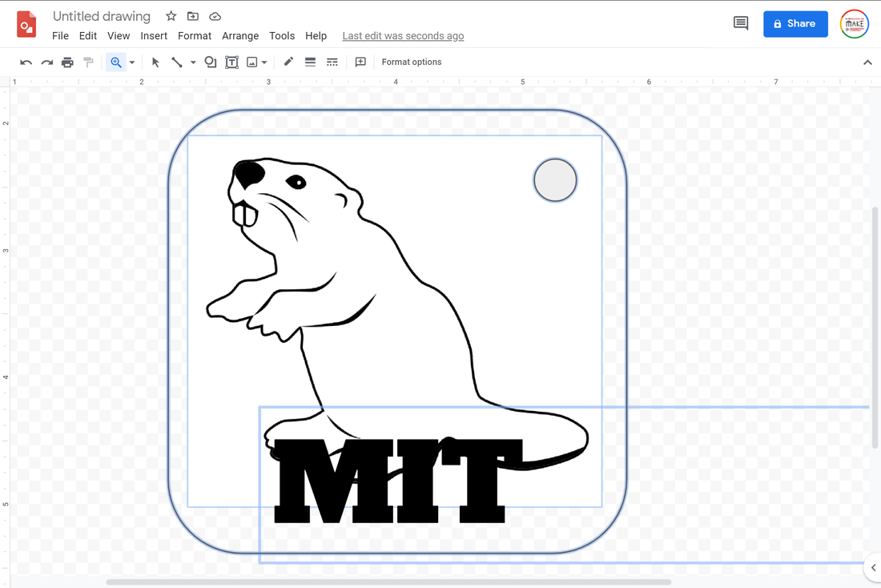Open the zoom level dropdown arrow
Screen dimensions: 881x588
pos(132,62)
